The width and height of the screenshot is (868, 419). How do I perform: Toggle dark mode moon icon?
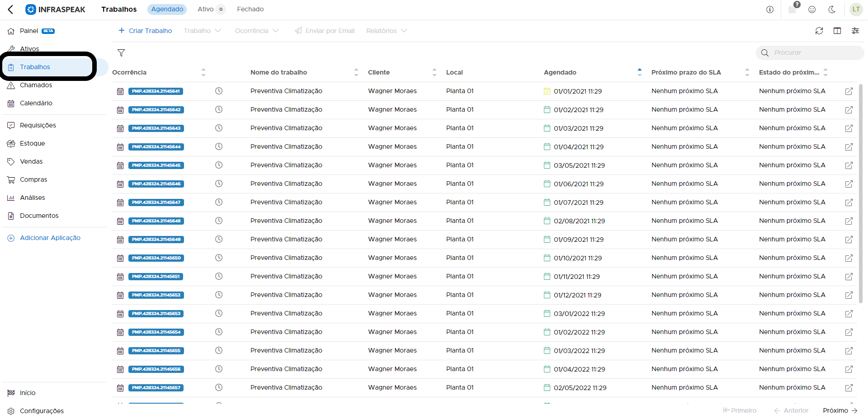[832, 9]
